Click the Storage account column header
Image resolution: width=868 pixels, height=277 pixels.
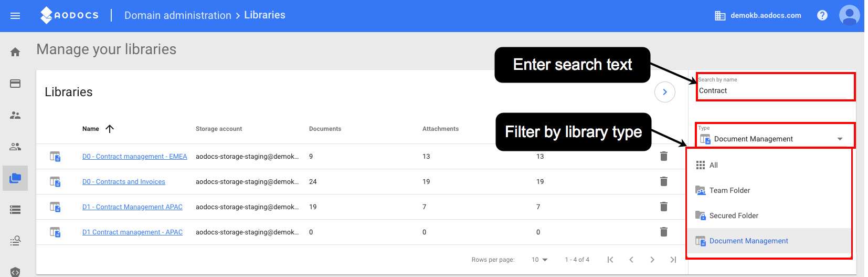pyautogui.click(x=219, y=129)
